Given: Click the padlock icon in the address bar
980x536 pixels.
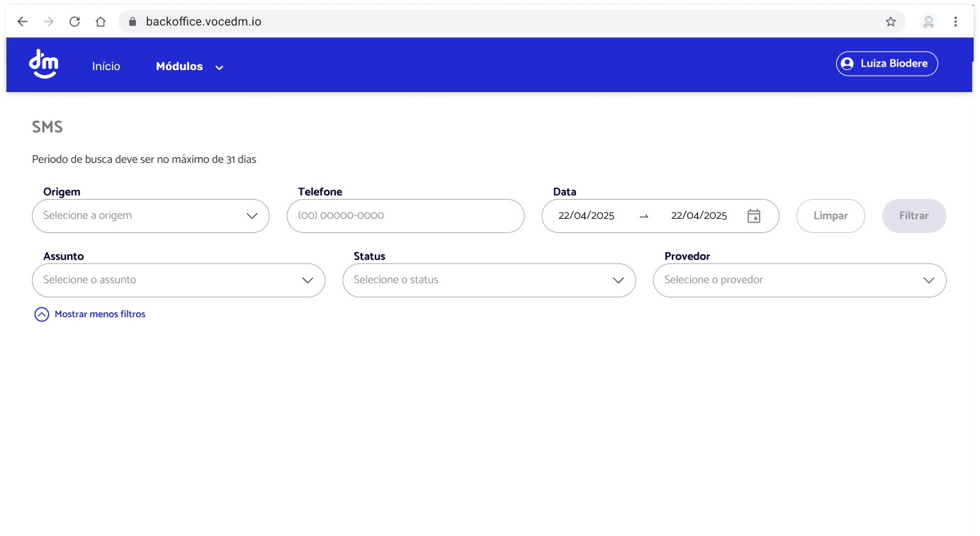Looking at the screenshot, I should [x=132, y=21].
